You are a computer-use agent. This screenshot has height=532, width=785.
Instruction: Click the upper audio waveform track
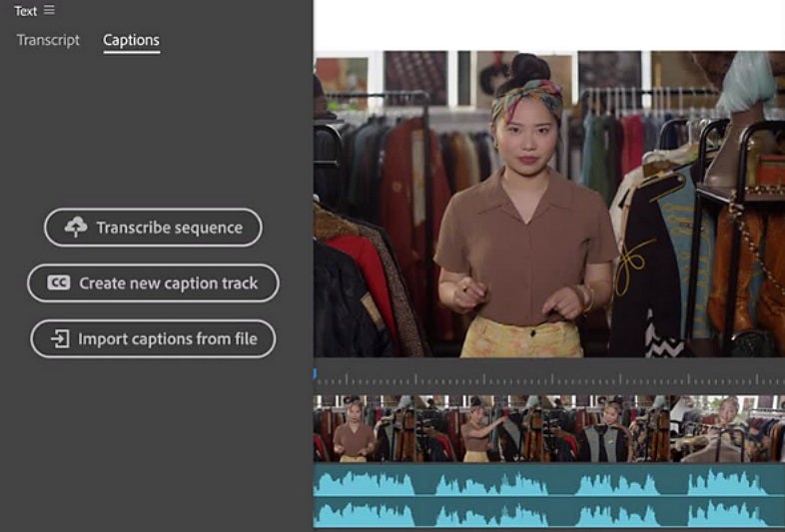coord(549,480)
